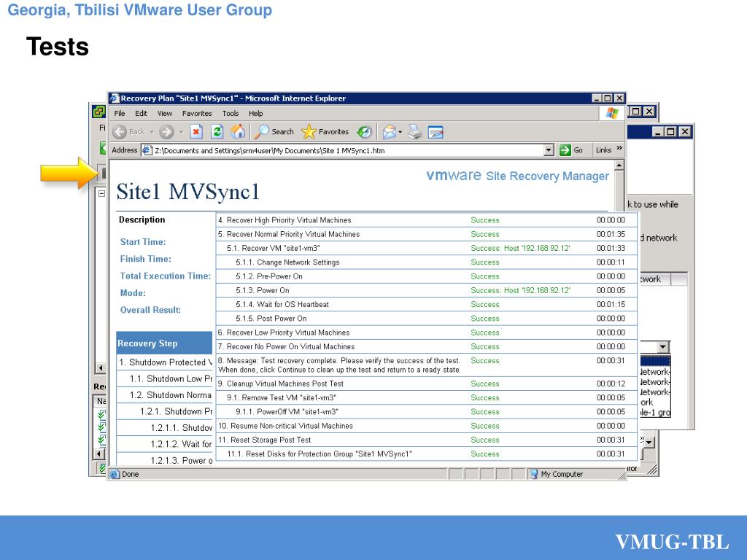The width and height of the screenshot is (747, 560).
Task: Click the Total Execution Time: label
Action: (166, 276)
